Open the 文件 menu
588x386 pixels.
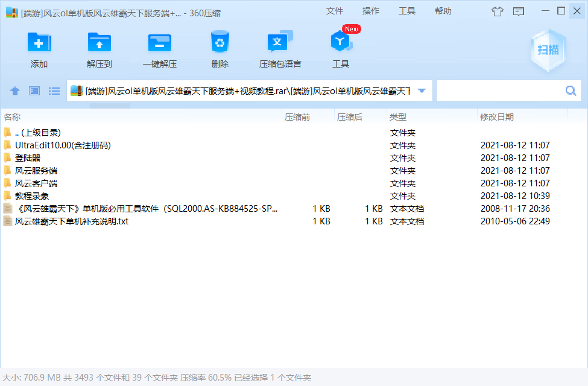coord(335,11)
